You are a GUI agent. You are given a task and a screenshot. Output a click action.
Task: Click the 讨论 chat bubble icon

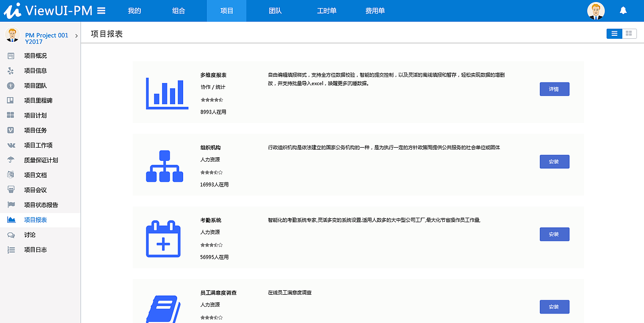11,235
